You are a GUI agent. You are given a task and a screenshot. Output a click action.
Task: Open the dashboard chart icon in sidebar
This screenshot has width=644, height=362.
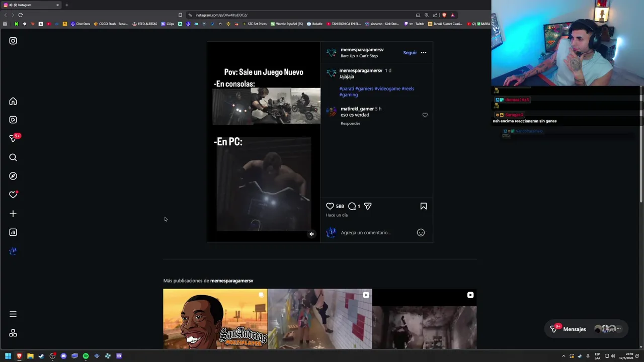click(13, 232)
